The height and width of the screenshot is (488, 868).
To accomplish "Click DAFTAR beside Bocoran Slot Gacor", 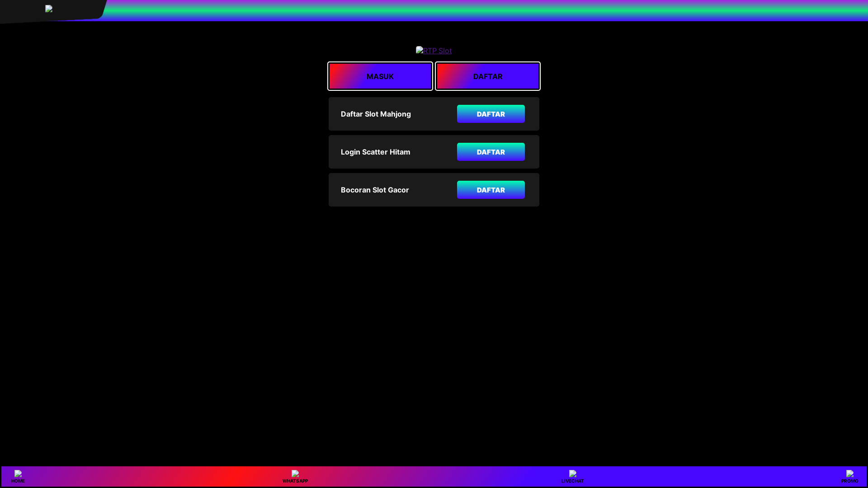I will click(491, 190).
